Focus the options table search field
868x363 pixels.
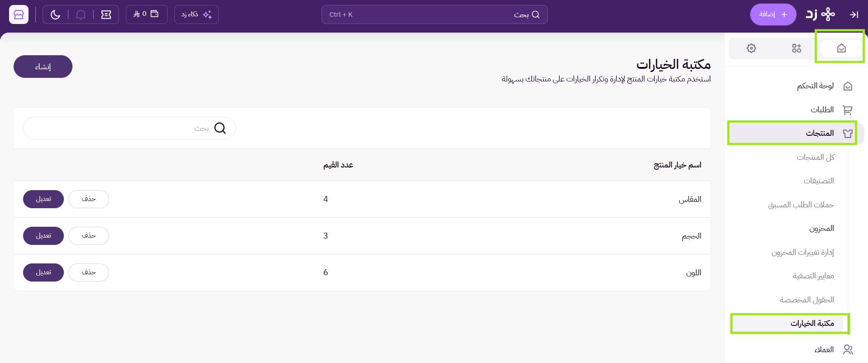point(129,128)
